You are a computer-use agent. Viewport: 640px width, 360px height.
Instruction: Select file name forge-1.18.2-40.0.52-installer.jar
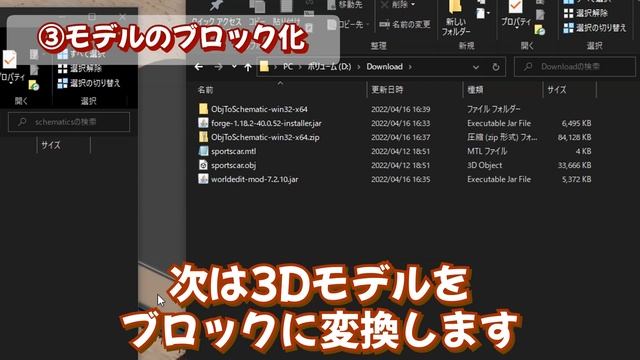(x=266, y=123)
